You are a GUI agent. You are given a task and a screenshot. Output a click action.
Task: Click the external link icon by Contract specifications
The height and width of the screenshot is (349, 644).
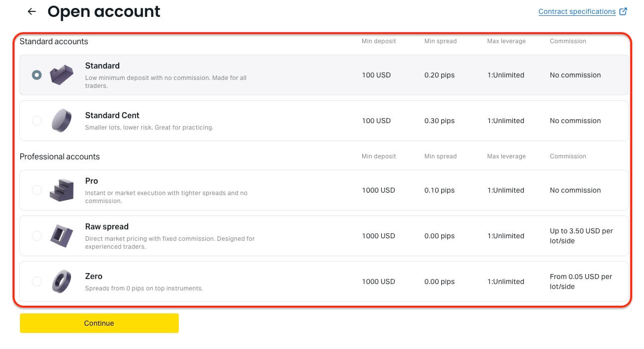[x=623, y=11]
